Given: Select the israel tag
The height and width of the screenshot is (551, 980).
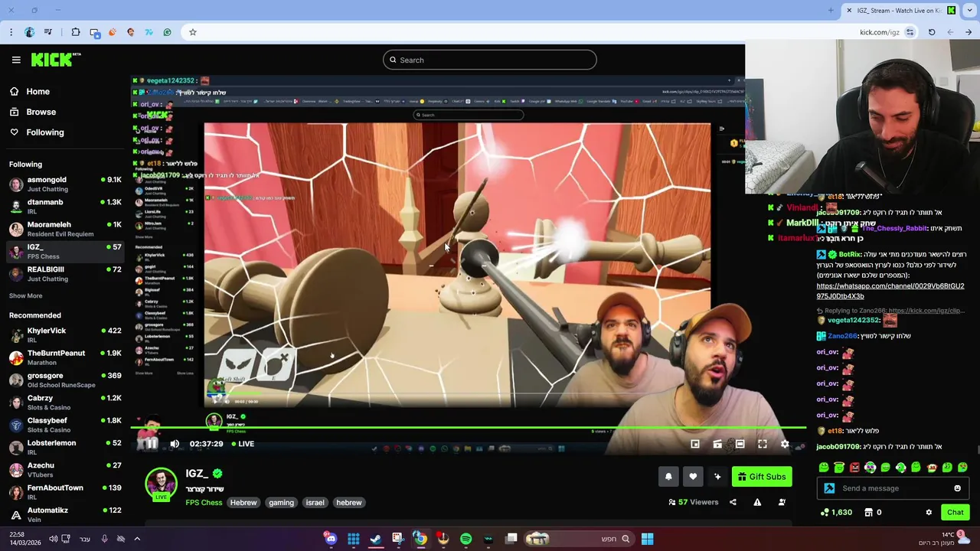Looking at the screenshot, I should [x=315, y=503].
